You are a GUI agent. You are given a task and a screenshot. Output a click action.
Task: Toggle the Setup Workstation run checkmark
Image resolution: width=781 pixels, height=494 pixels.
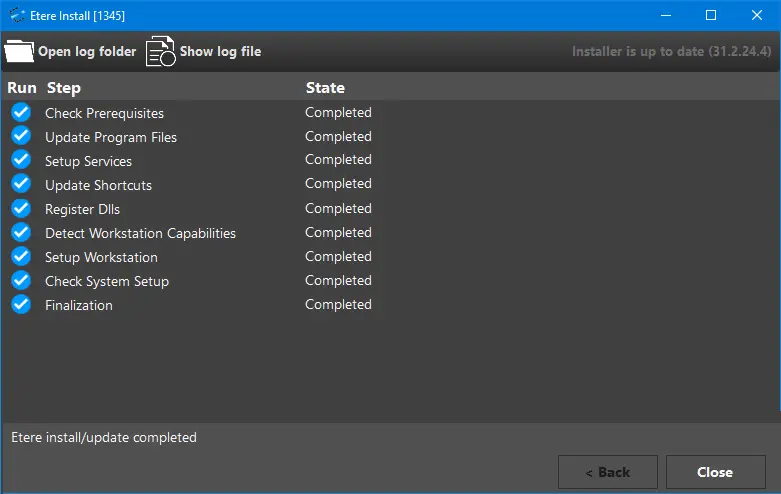coord(21,257)
